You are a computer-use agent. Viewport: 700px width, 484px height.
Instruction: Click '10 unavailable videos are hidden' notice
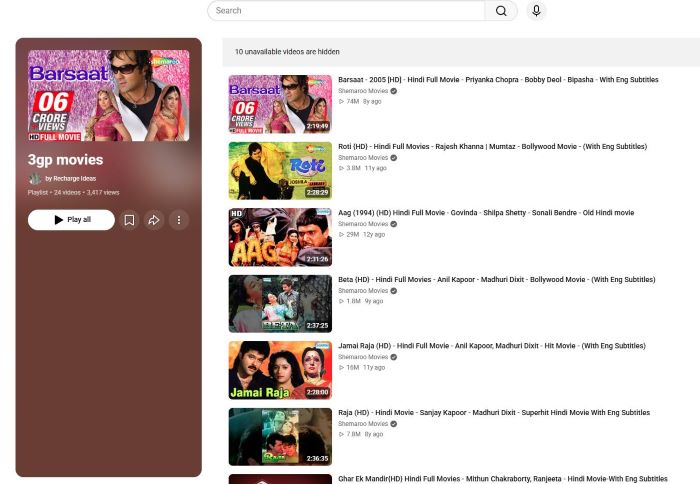click(287, 52)
